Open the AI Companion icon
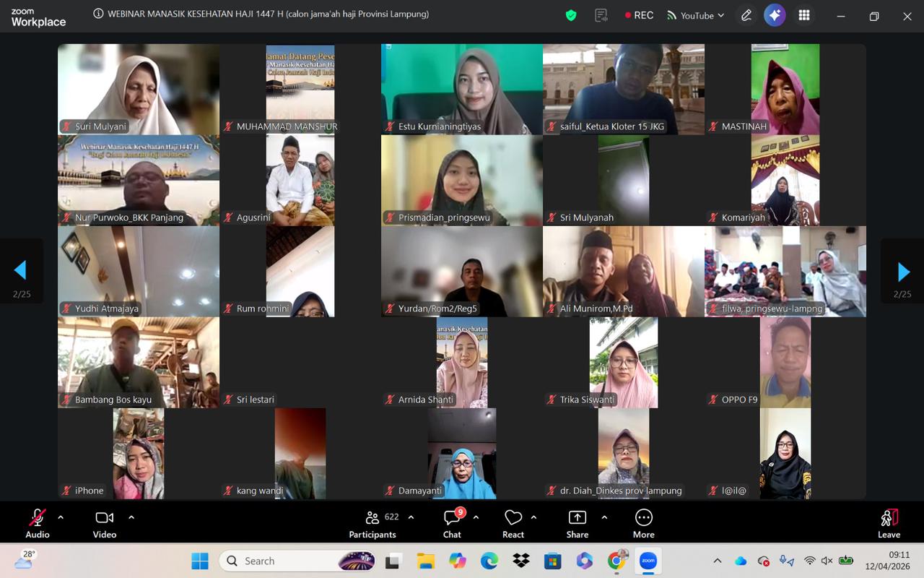Image resolution: width=924 pixels, height=578 pixels. pos(775,15)
